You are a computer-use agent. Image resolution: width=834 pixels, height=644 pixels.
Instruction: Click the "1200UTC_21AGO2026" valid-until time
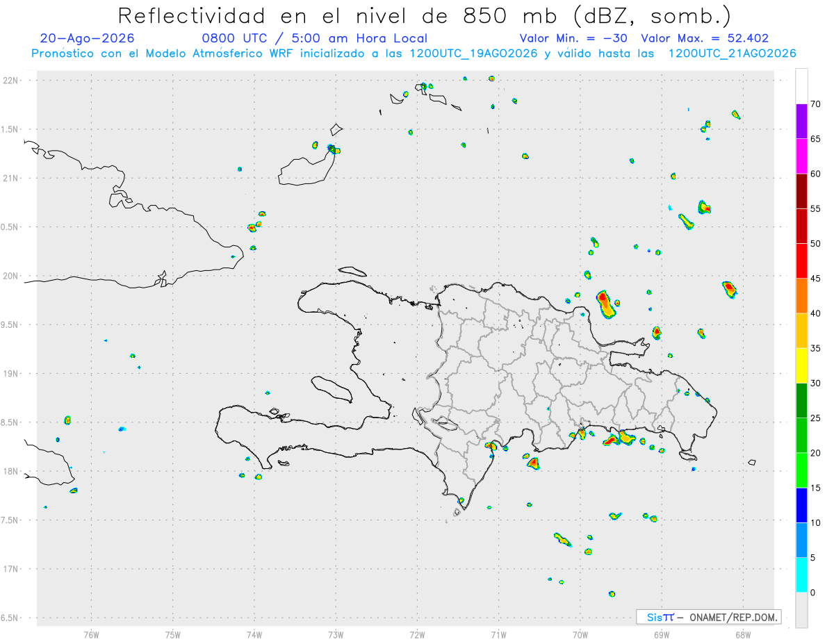(732, 53)
